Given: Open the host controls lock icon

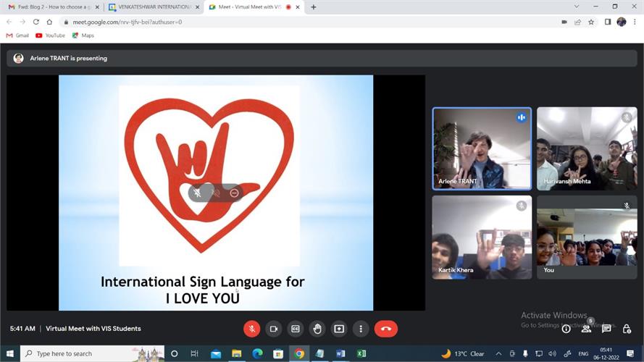Looking at the screenshot, I should (x=627, y=329).
